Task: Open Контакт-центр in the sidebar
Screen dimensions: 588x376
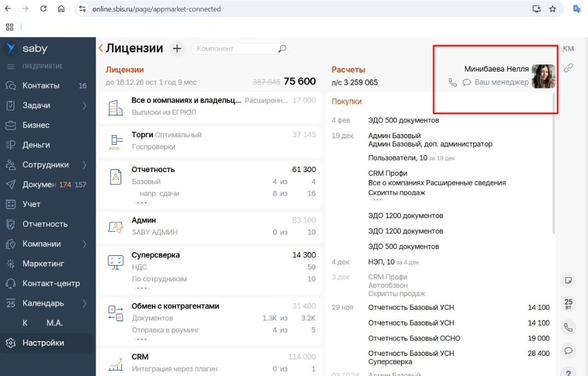Action: 51,283
